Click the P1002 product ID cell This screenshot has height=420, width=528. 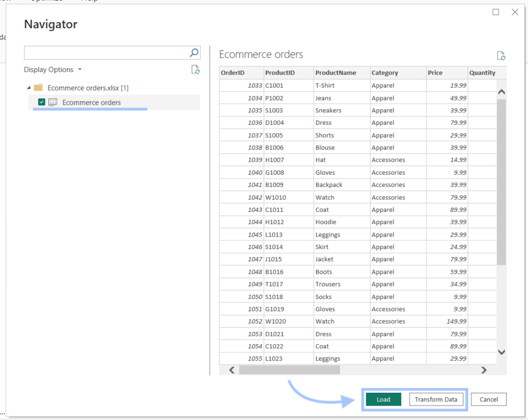pyautogui.click(x=289, y=98)
